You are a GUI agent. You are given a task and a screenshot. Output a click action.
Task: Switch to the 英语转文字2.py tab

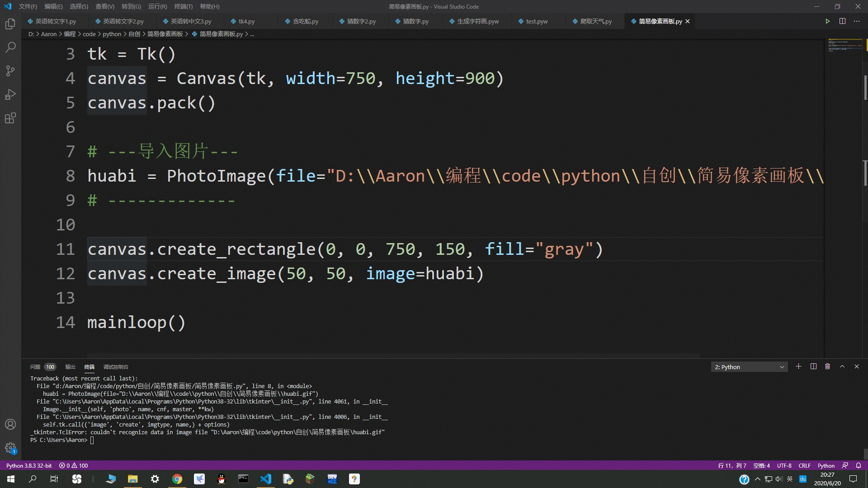pyautogui.click(x=123, y=21)
